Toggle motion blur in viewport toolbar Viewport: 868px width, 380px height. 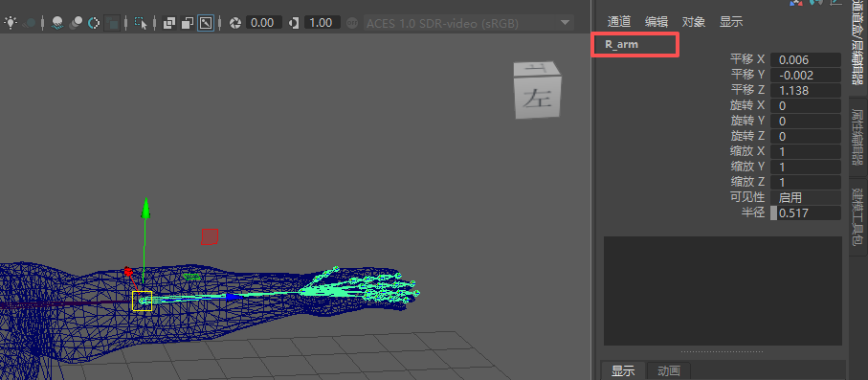[76, 23]
